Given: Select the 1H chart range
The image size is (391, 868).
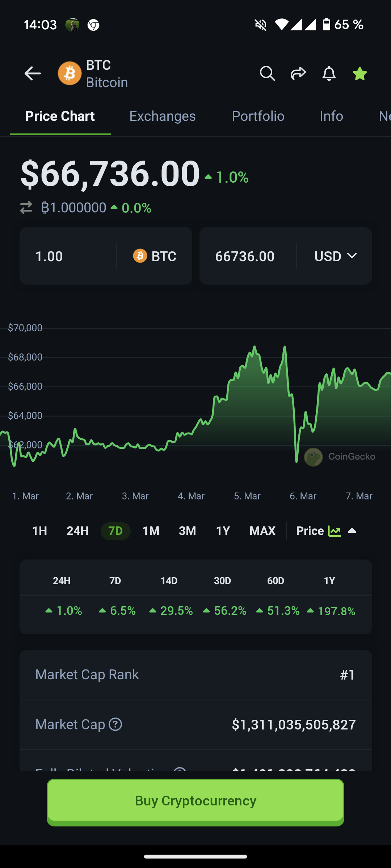Looking at the screenshot, I should point(39,531).
